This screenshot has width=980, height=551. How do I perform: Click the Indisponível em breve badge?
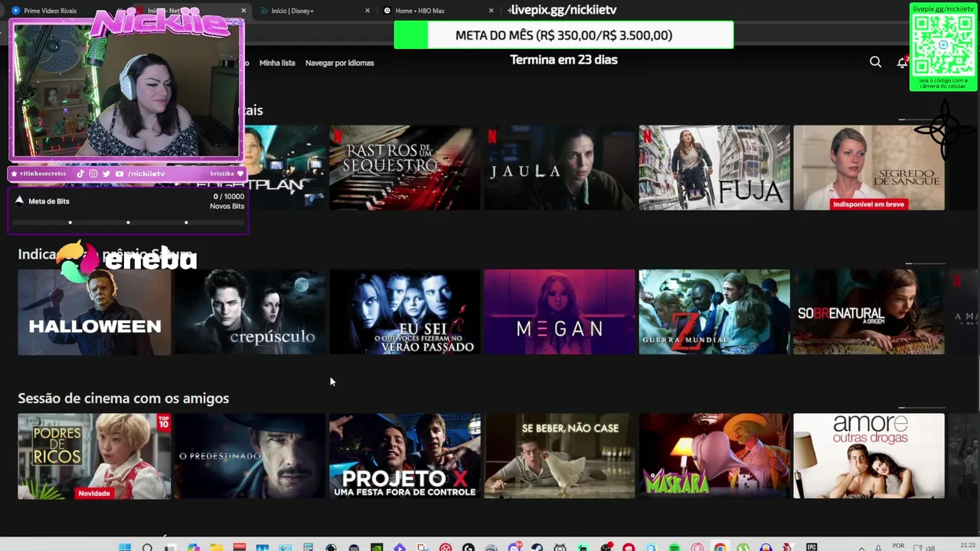point(869,204)
